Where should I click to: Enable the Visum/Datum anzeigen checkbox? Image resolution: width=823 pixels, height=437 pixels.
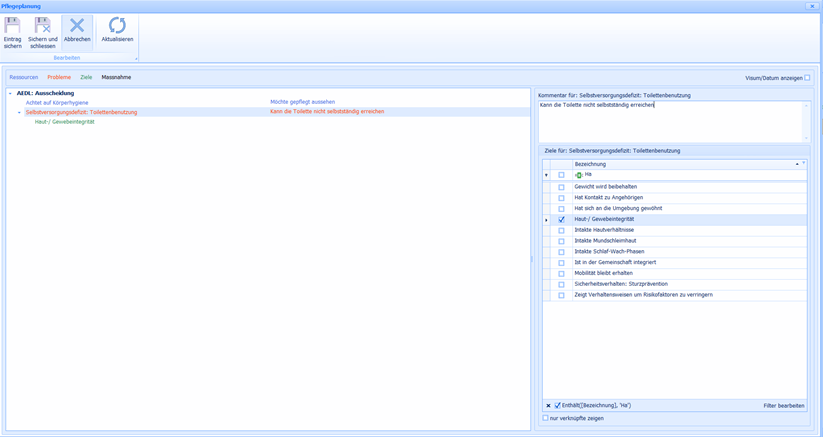pos(807,77)
